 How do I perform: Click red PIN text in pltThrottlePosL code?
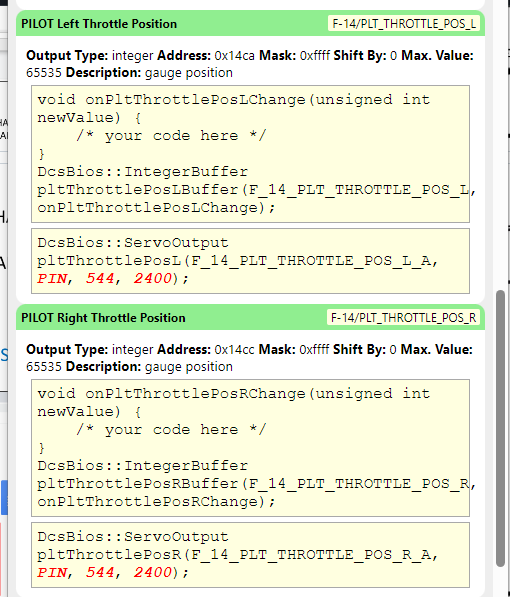tap(52, 278)
